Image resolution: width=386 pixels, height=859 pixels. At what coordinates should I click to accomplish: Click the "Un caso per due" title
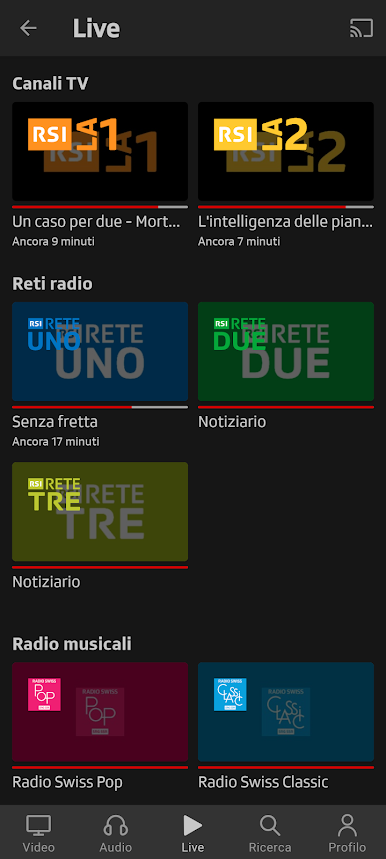[x=96, y=222]
